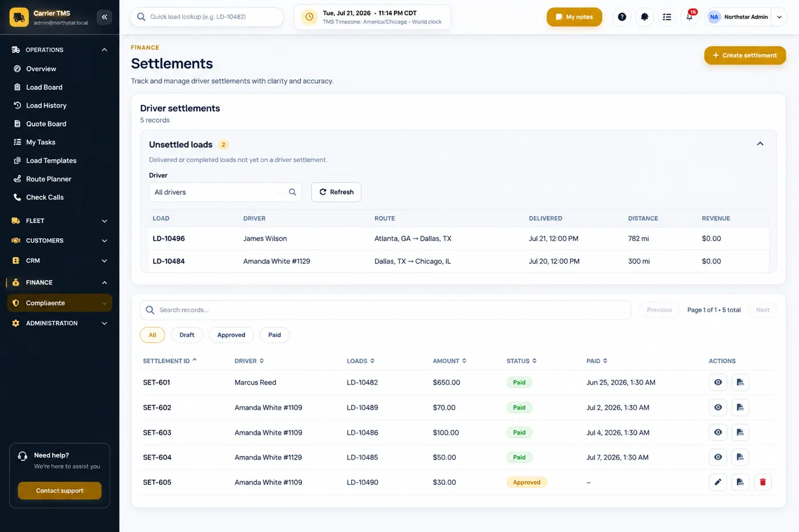Click the Search records field

385,310
